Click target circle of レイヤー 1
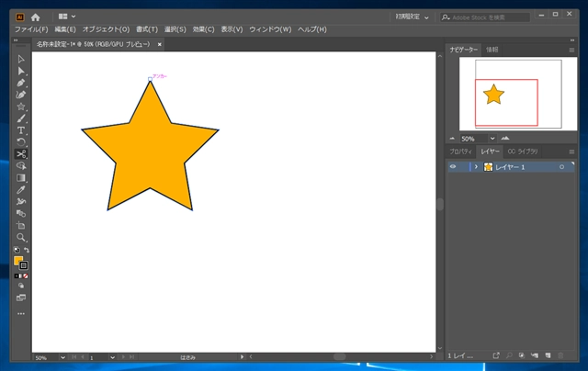 pos(561,167)
